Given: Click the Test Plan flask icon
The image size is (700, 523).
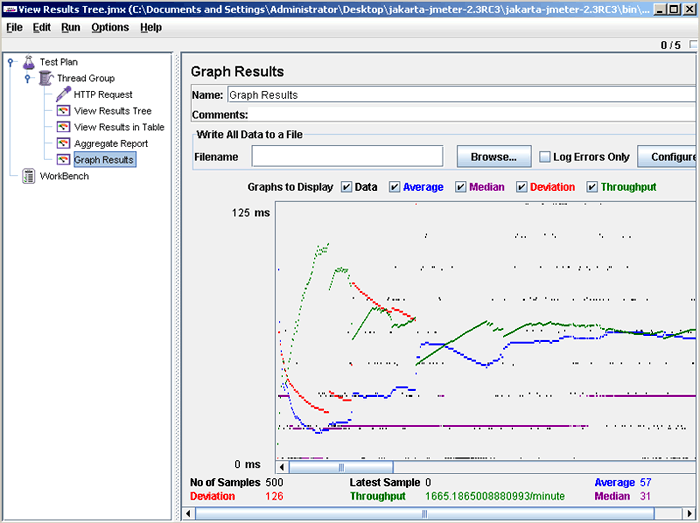Looking at the screenshot, I should tap(28, 62).
